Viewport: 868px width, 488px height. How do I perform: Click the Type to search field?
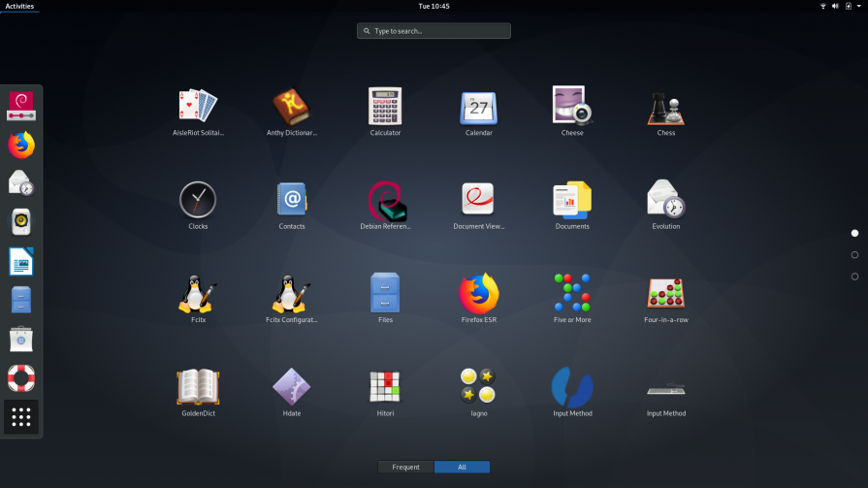434,31
